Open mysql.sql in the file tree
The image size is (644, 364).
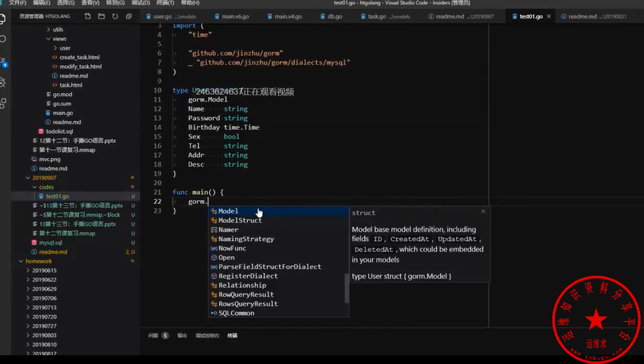[x=50, y=242]
